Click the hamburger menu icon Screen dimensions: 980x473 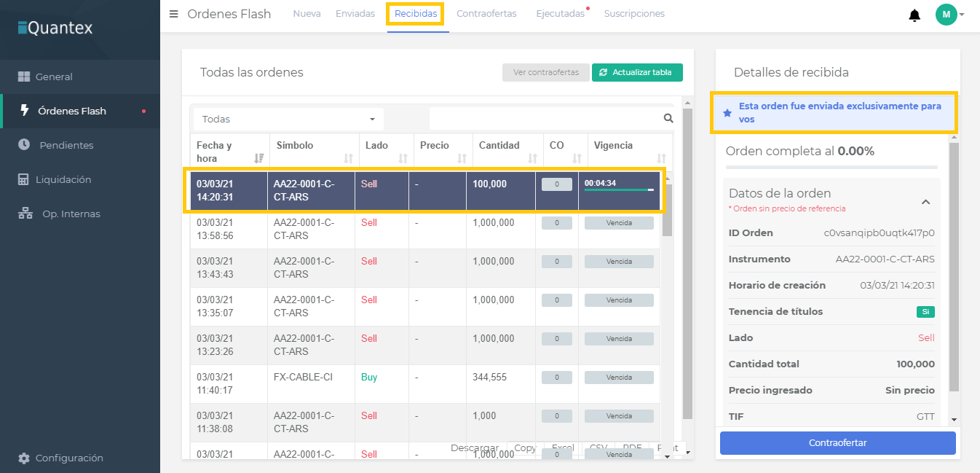[x=173, y=14]
